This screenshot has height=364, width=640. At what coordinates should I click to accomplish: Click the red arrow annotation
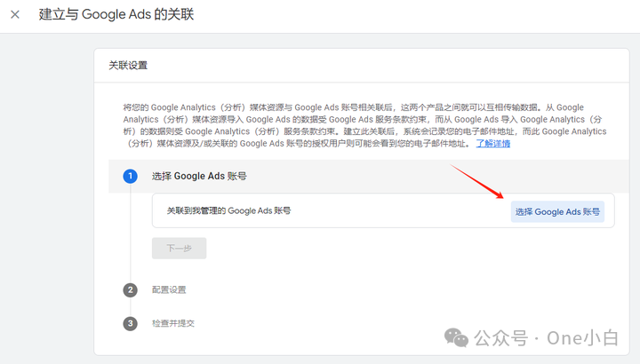pyautogui.click(x=476, y=181)
